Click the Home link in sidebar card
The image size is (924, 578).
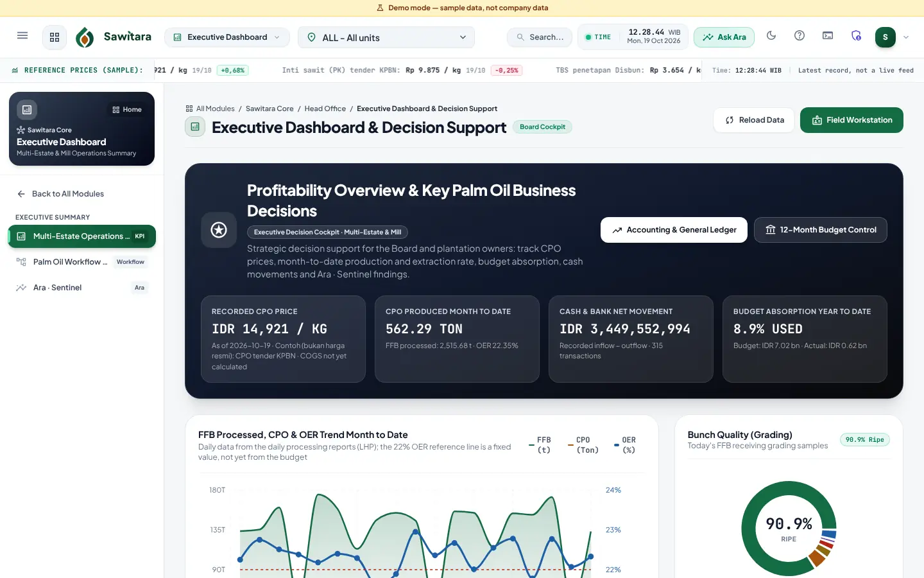click(x=127, y=110)
